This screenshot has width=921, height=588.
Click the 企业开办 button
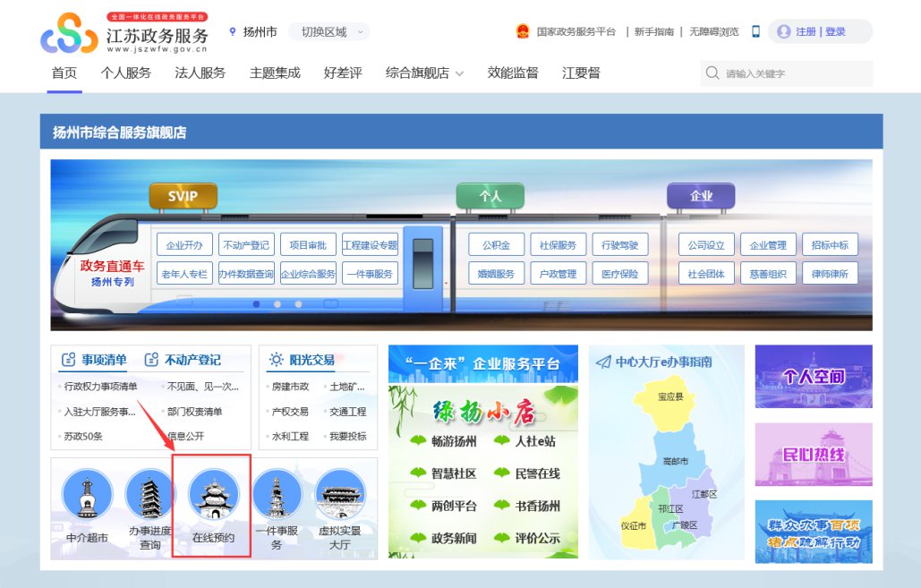185,245
